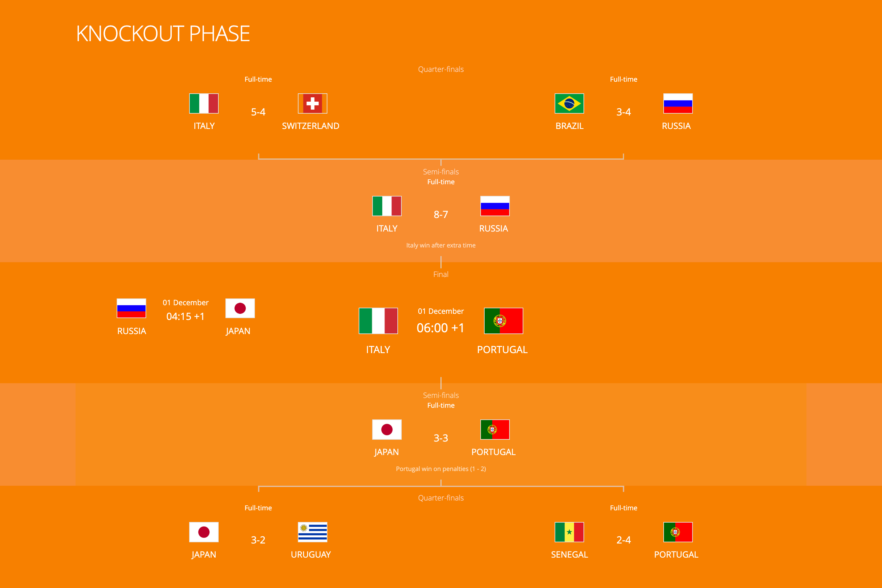
Task: Open Brazil vs Russia 3-4 score
Action: point(624,112)
